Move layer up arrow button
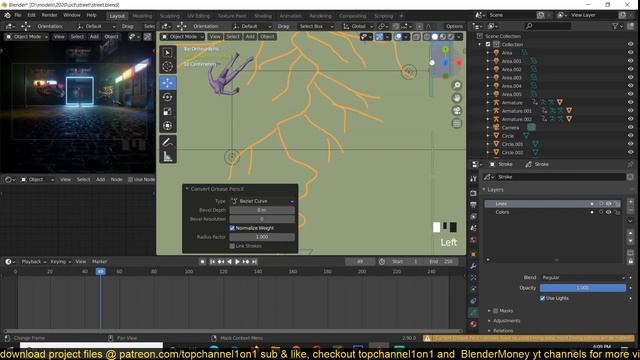 [630, 233]
